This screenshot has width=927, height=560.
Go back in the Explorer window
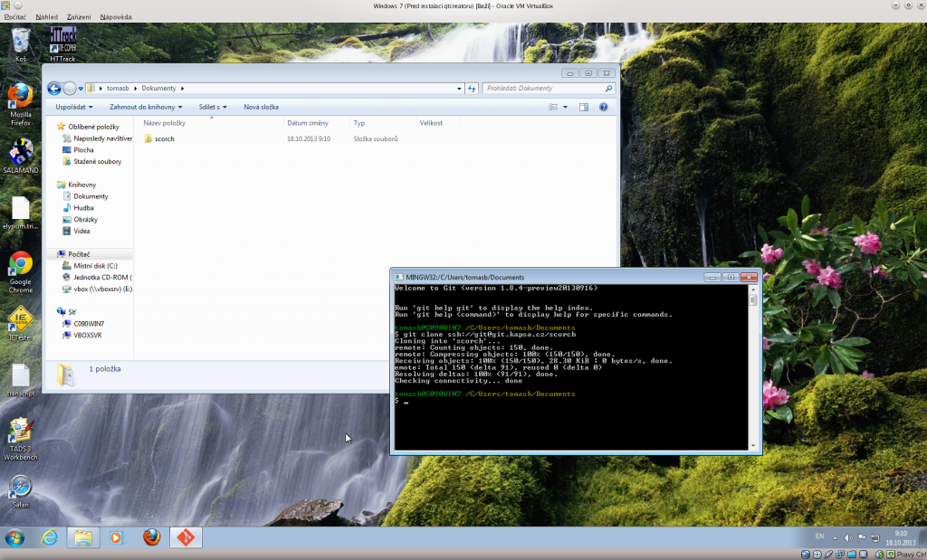click(53, 89)
